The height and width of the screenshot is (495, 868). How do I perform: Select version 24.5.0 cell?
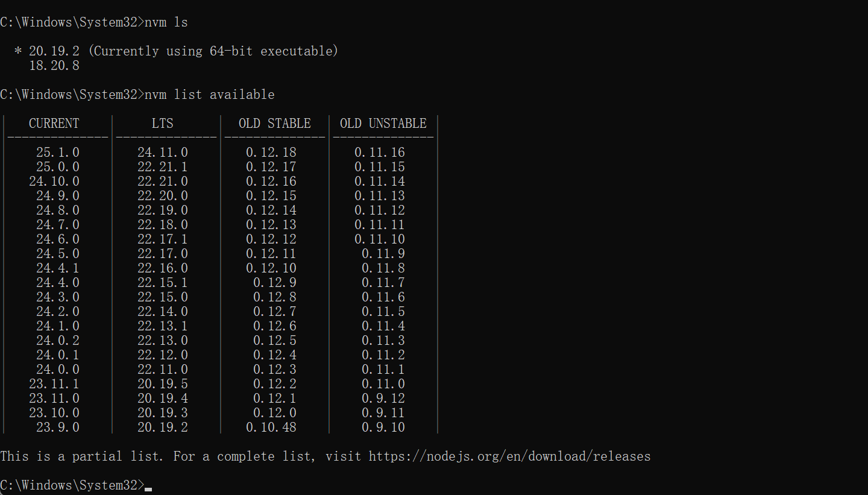click(58, 254)
